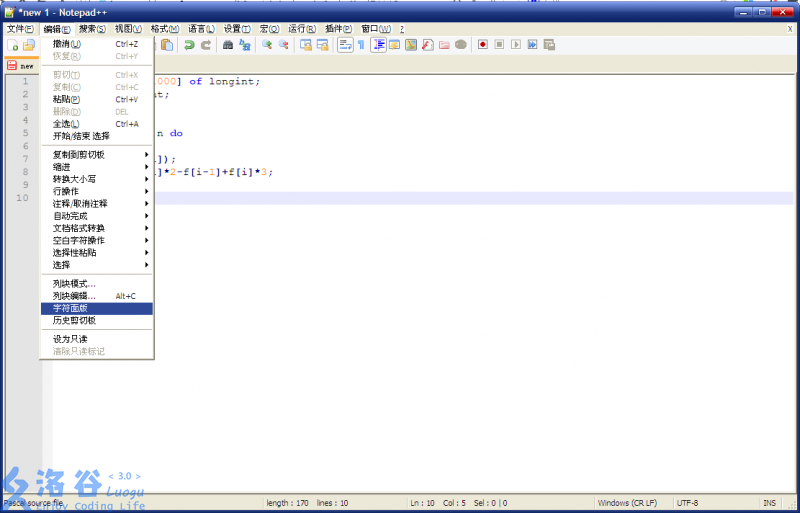Click the Start Recording macro icon
The height and width of the screenshot is (513, 800).
[483, 45]
